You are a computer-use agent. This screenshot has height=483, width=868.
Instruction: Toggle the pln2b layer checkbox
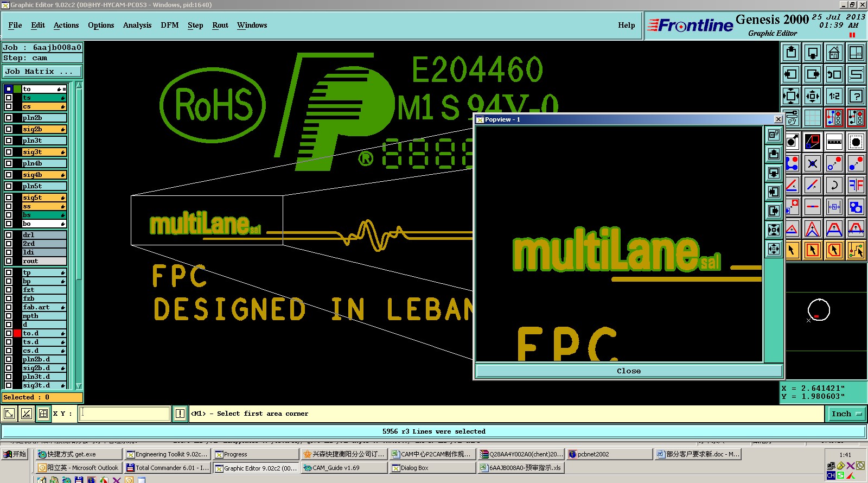click(x=9, y=118)
